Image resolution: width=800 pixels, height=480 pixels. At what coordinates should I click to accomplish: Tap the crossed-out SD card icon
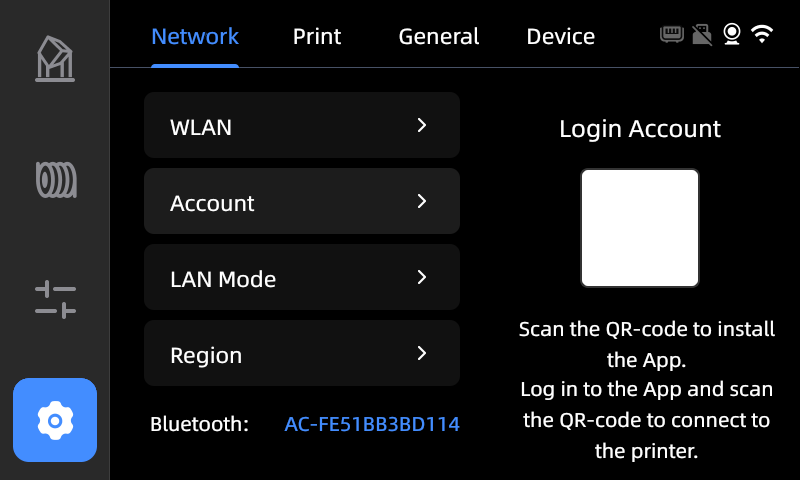(702, 35)
